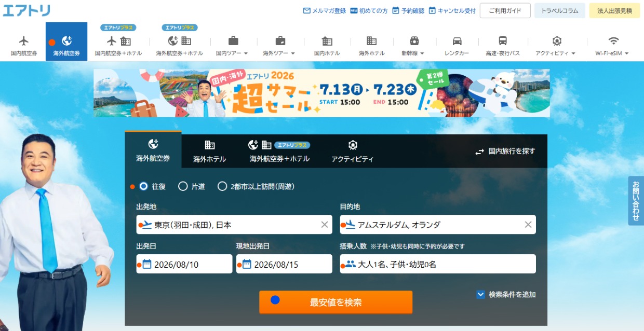Open メルマガ登録 mail link
644x331 pixels.
324,10
